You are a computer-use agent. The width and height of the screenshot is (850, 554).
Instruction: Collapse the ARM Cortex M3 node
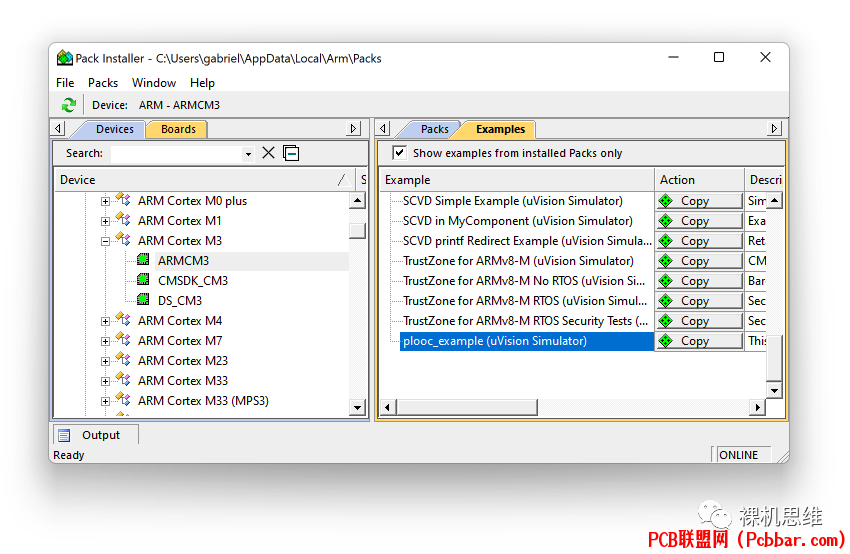click(106, 242)
